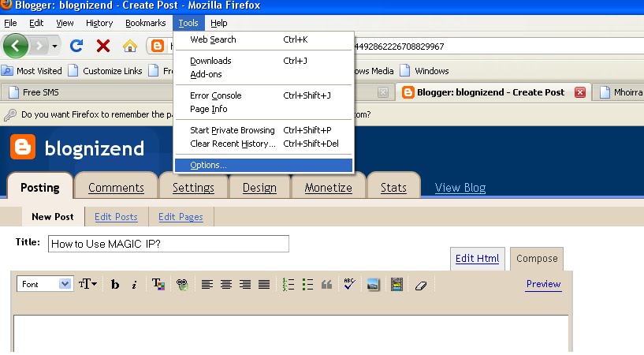Choose Add-ons from Tools menu
Image resolution: width=644 pixels, height=355 pixels.
[x=263, y=74]
